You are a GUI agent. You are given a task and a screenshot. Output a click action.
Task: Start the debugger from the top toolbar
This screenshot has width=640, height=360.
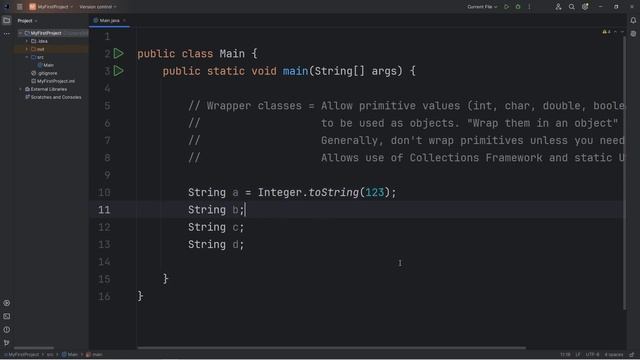[x=518, y=7]
